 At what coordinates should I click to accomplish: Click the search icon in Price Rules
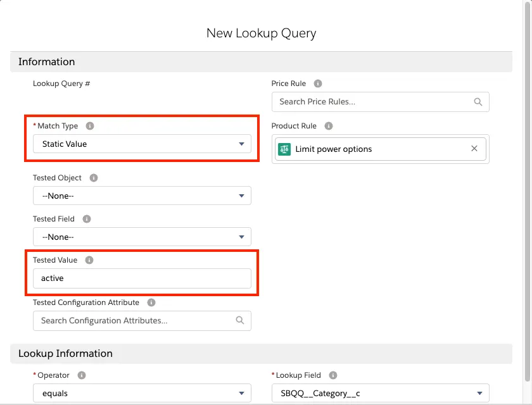[x=478, y=102]
